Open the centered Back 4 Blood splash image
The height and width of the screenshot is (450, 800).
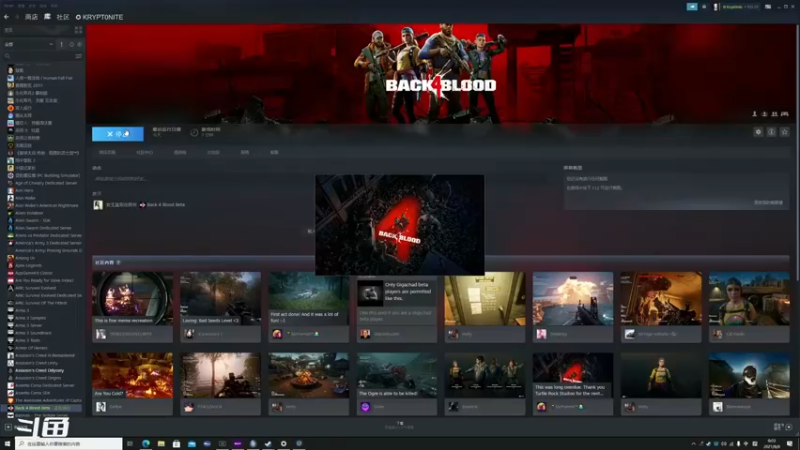pyautogui.click(x=399, y=225)
